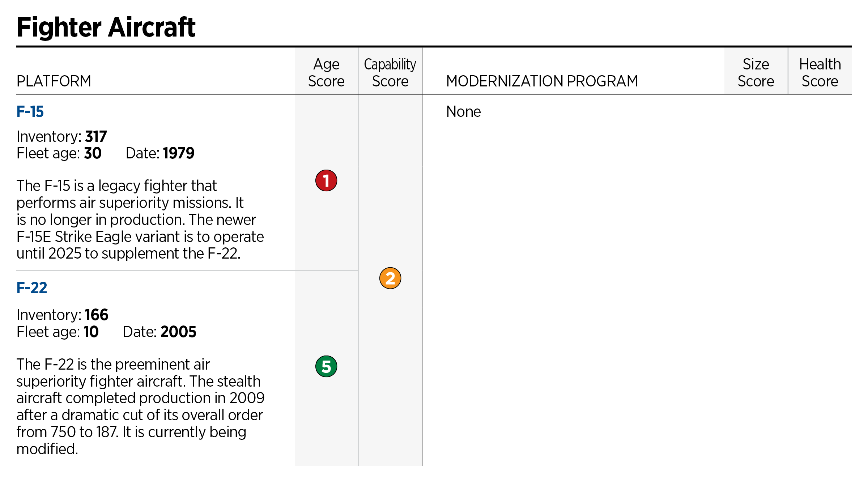This screenshot has width=868, height=481.
Task: Select the Size Score column header
Action: click(x=756, y=73)
